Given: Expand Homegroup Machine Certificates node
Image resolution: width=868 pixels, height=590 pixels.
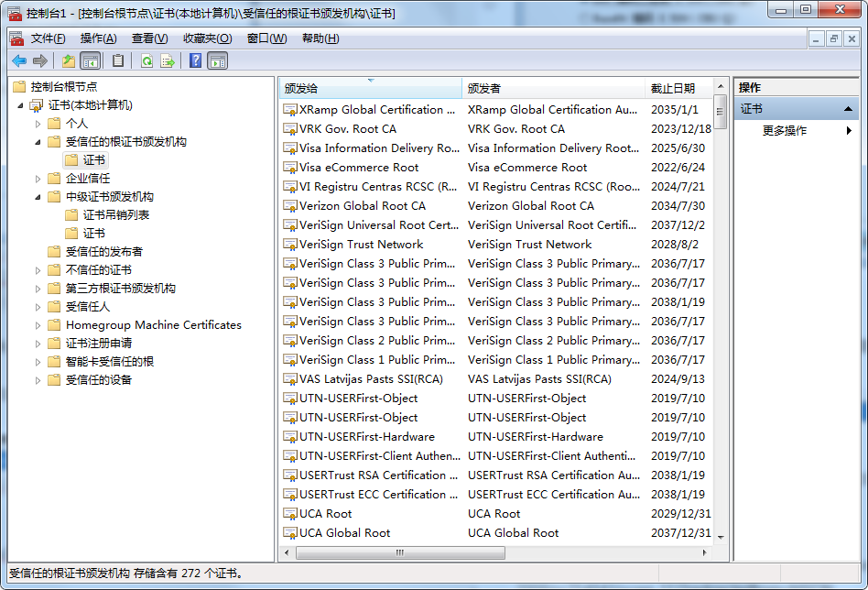Looking at the screenshot, I should (x=38, y=325).
